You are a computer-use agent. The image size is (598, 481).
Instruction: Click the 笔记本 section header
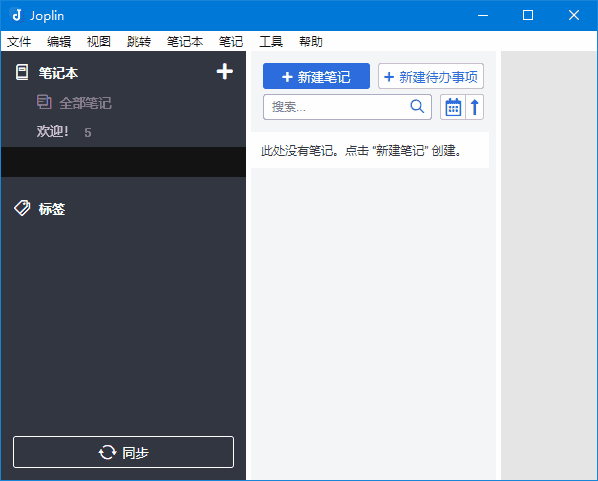[58, 72]
